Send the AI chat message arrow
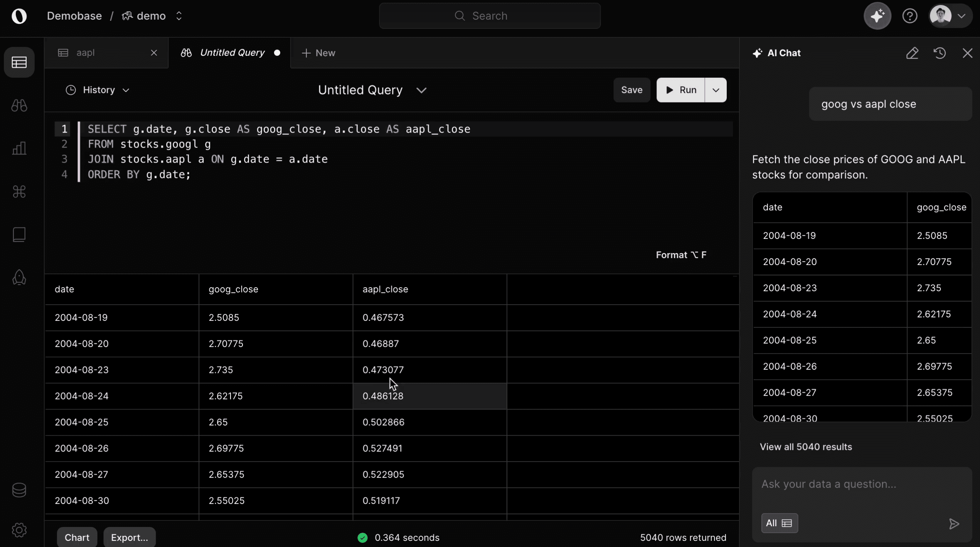This screenshot has width=980, height=547. tap(954, 524)
